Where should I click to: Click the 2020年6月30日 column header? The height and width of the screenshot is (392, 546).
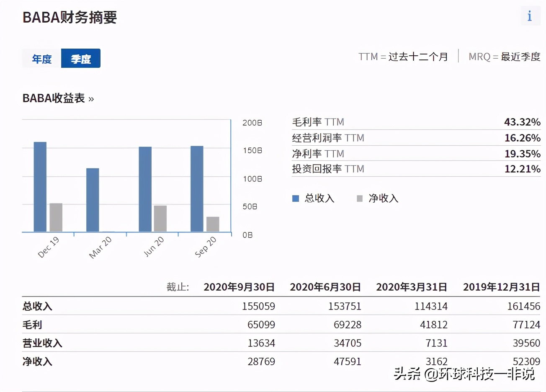pos(325,287)
